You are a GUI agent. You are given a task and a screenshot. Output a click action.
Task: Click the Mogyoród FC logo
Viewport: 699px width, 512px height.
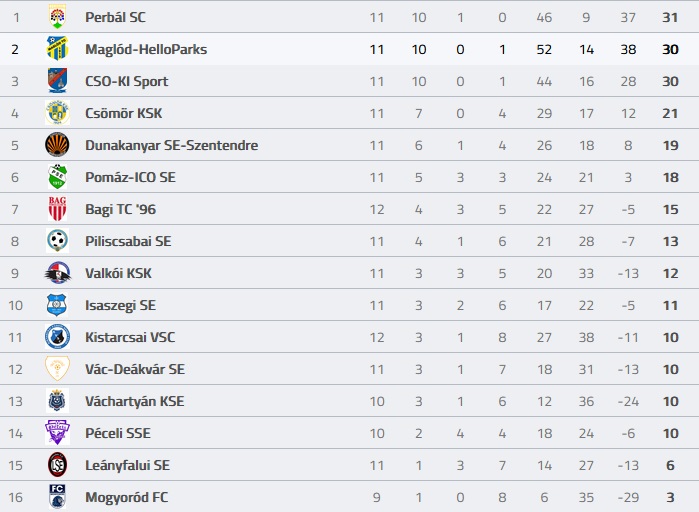tap(57, 497)
